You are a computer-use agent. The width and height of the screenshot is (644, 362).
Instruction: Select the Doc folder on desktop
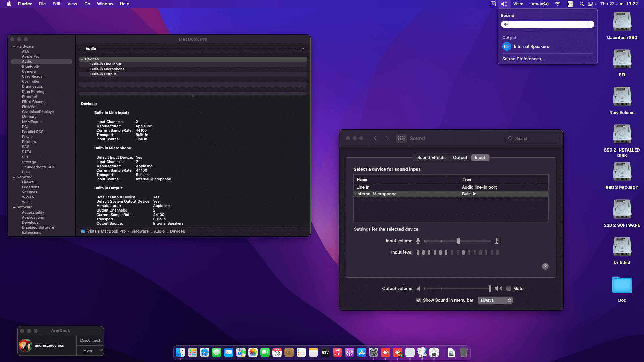click(622, 289)
